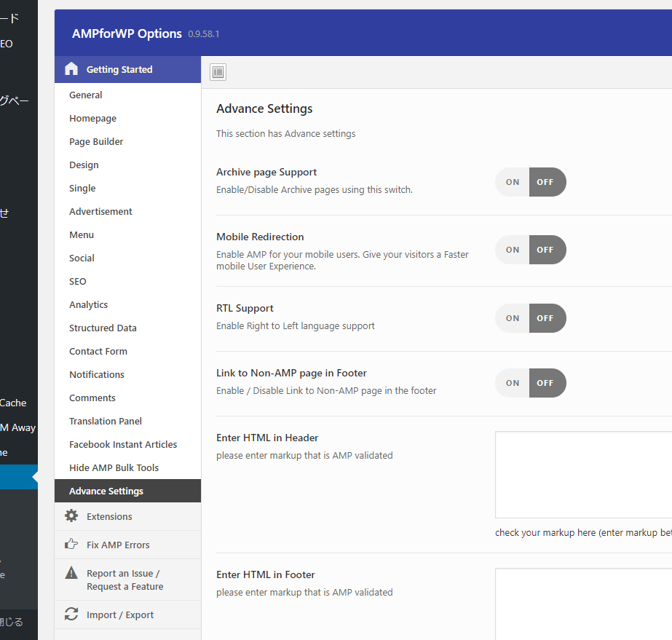Turn ON Mobile Redirection
The image size is (672, 640).
coord(512,250)
